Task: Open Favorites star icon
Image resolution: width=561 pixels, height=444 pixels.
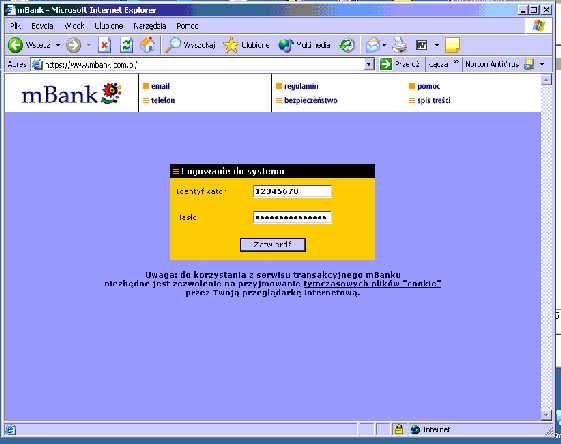Action: (231, 45)
